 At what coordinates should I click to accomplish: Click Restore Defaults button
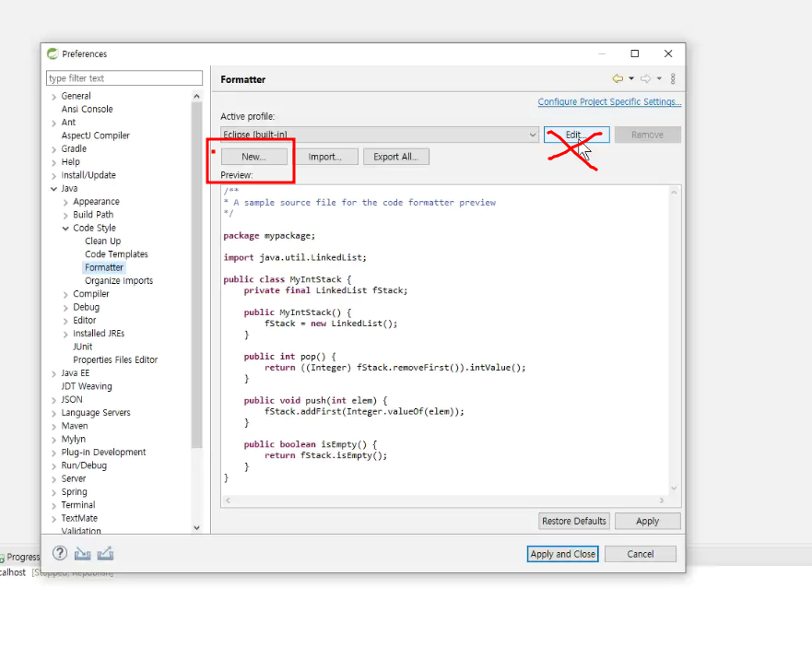click(x=574, y=521)
